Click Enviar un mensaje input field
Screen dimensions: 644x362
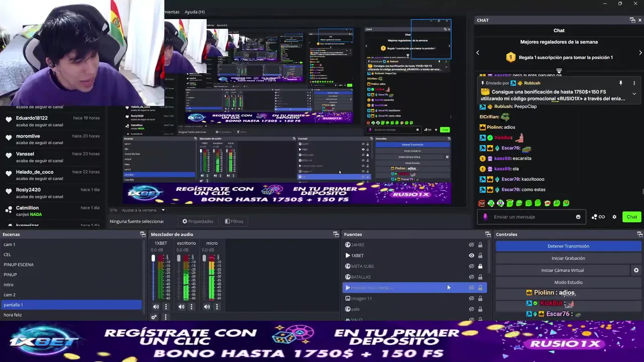531,217
